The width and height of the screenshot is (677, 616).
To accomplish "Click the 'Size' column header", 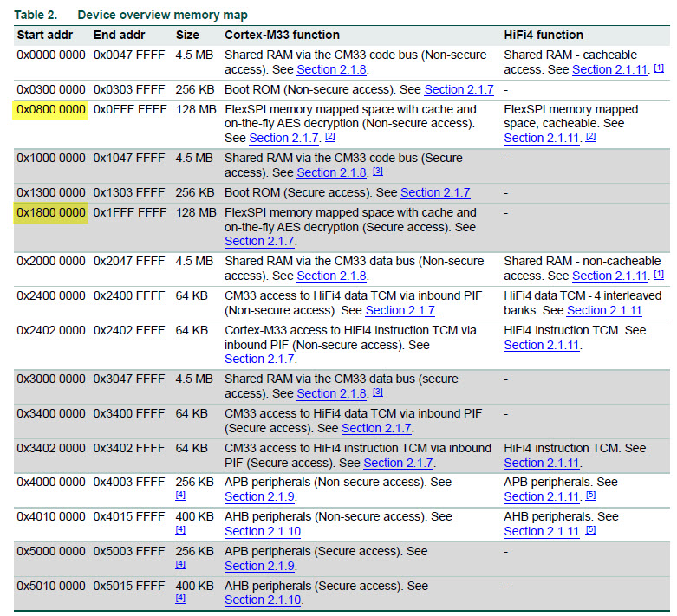I will pos(187,35).
